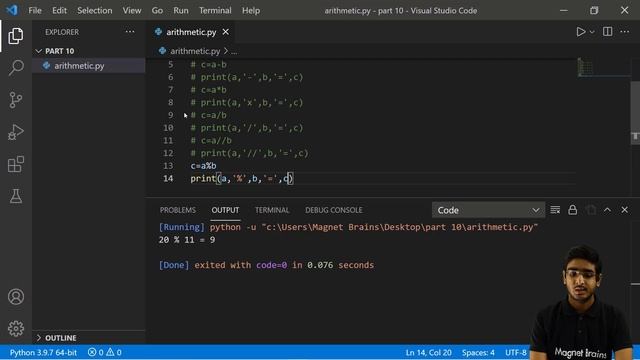Select Python 3.9.7 64-bit interpreter
Image resolution: width=640 pixels, height=360 pixels.
pos(43,352)
